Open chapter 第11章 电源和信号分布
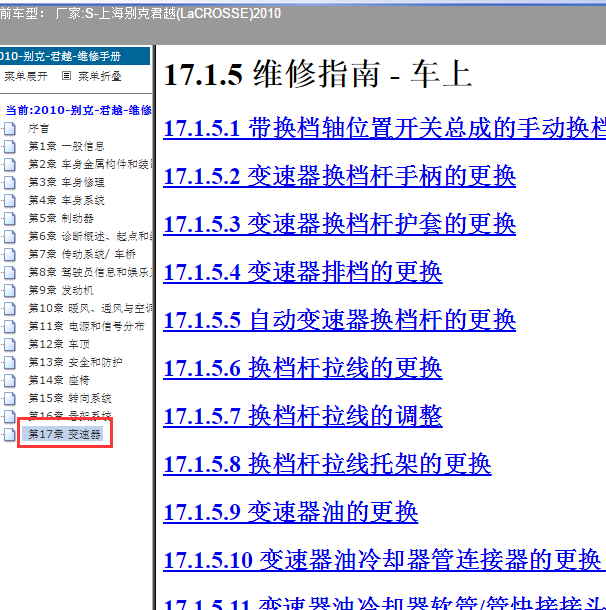 pyautogui.click(x=86, y=326)
